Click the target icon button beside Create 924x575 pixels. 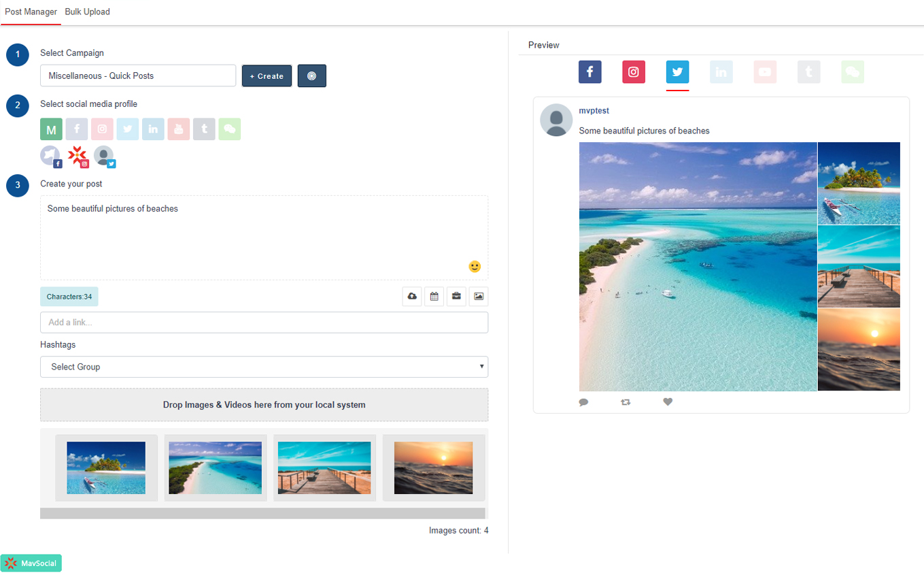point(311,76)
